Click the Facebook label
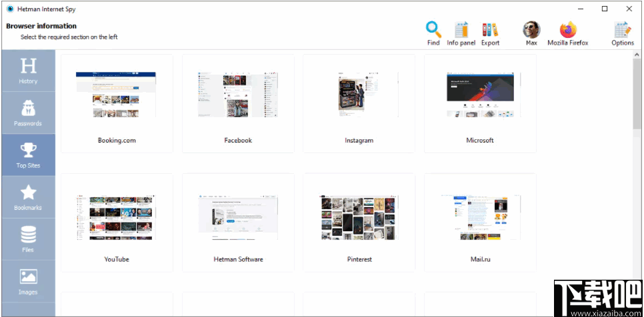The width and height of the screenshot is (644, 317). point(238,141)
